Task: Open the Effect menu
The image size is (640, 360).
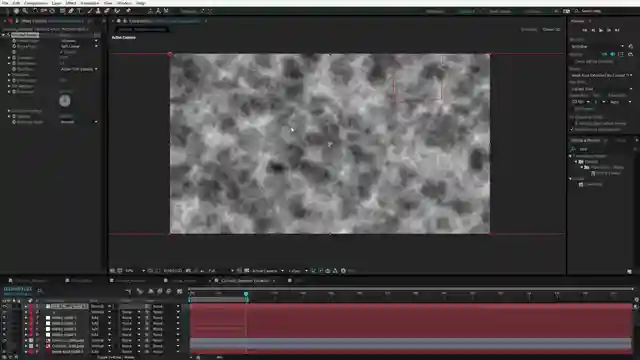Action: click(71, 3)
